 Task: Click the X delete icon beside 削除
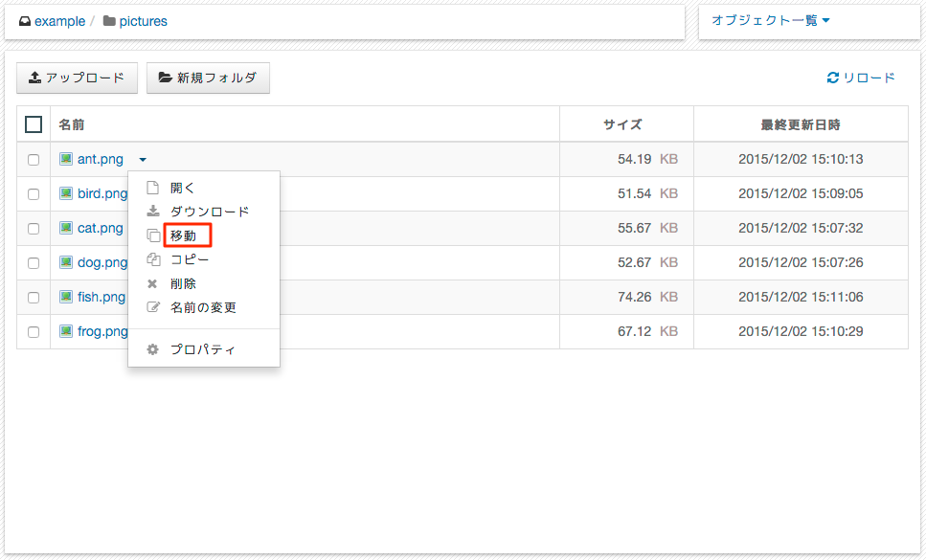tap(152, 284)
